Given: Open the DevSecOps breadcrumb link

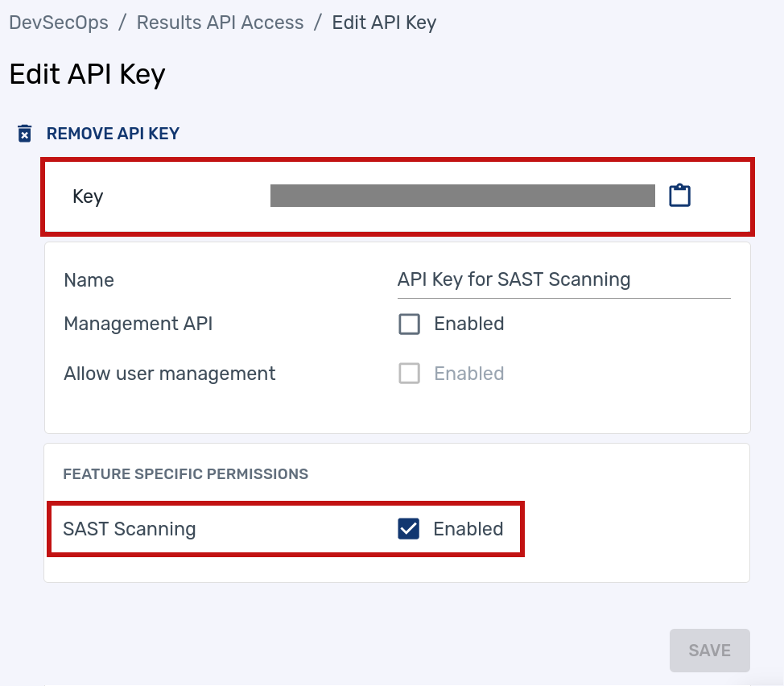Looking at the screenshot, I should [x=58, y=22].
